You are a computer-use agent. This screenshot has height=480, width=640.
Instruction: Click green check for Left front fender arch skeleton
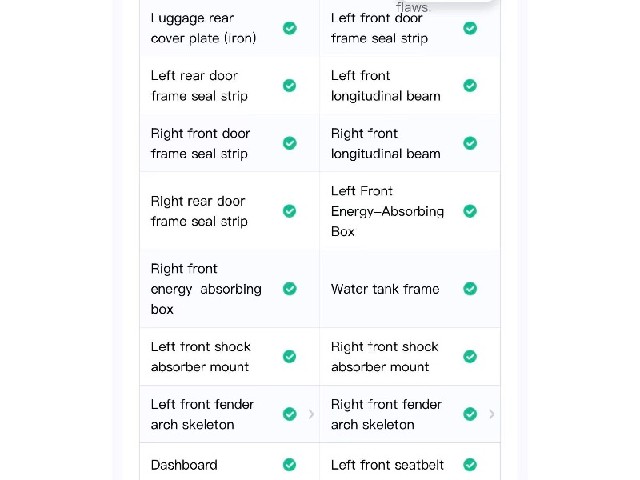point(289,414)
